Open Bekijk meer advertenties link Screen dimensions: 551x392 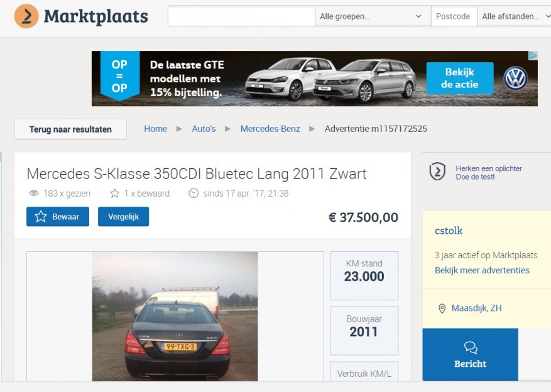pos(482,270)
